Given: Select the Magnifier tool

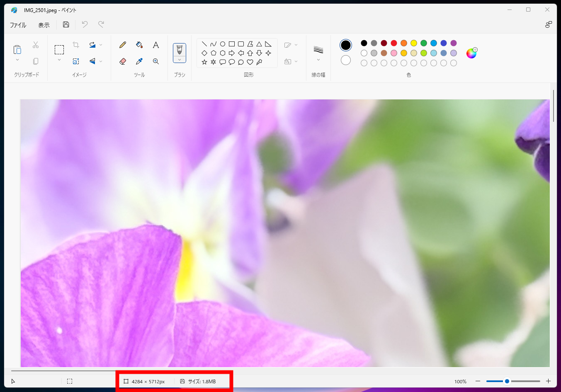Looking at the screenshot, I should pos(156,61).
